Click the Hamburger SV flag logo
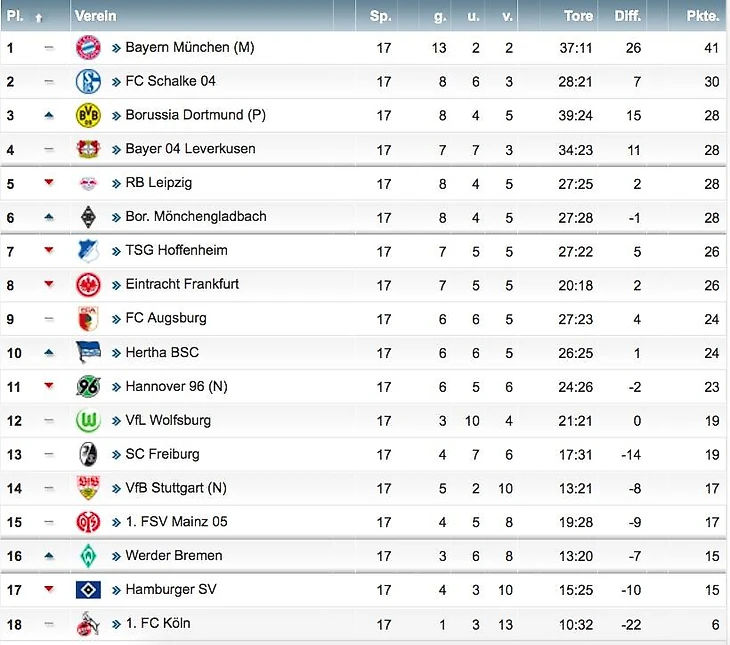730x645 pixels. (x=88, y=589)
